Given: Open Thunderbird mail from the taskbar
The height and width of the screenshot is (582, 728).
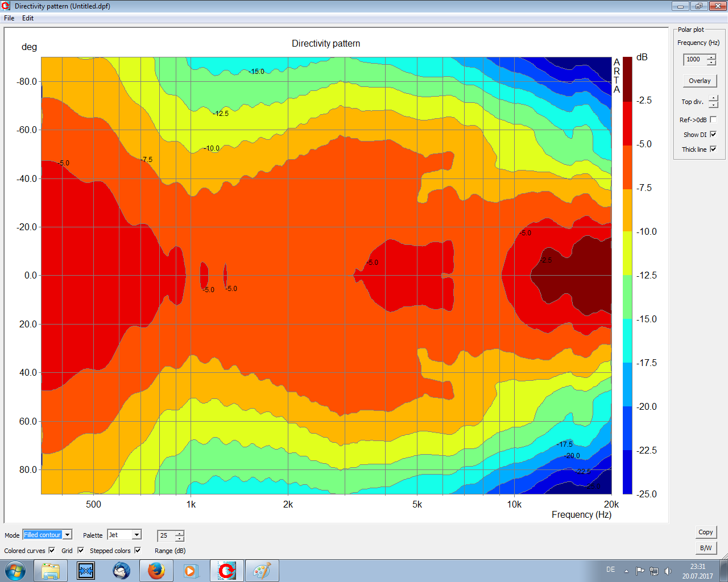Looking at the screenshot, I should pos(121,570).
